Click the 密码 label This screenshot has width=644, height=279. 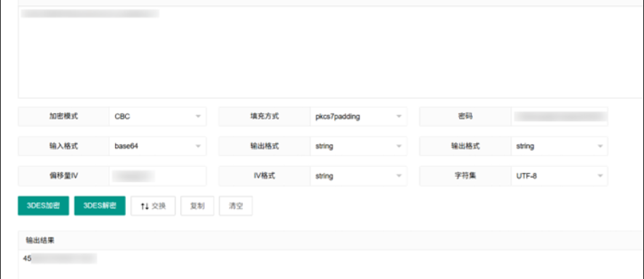pos(465,117)
